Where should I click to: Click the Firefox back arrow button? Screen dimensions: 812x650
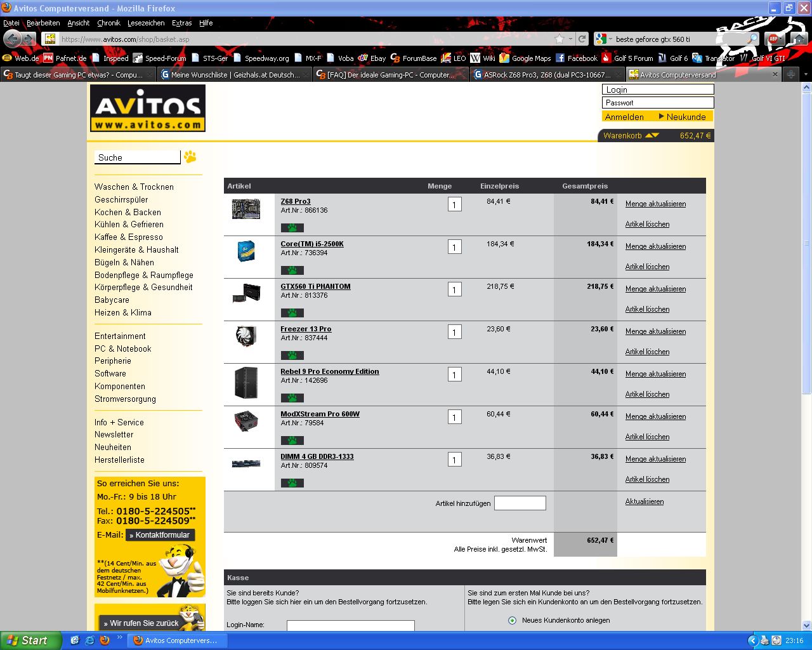(12, 39)
